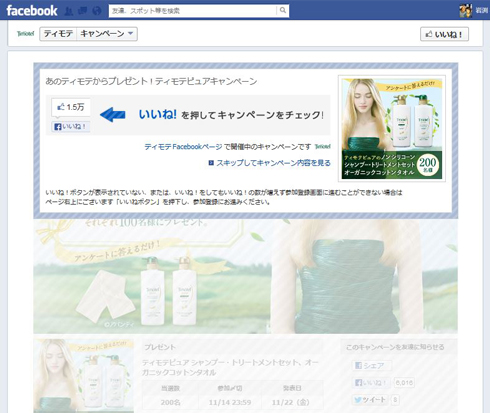Open the キャンペーン dropdown
This screenshot has height=413, width=490.
107,34
